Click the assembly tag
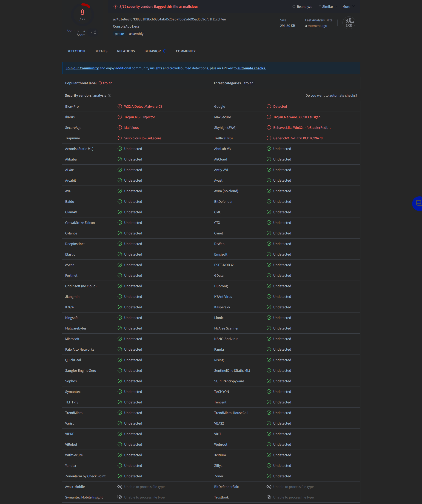The width and height of the screenshot is (422, 504). point(136,34)
